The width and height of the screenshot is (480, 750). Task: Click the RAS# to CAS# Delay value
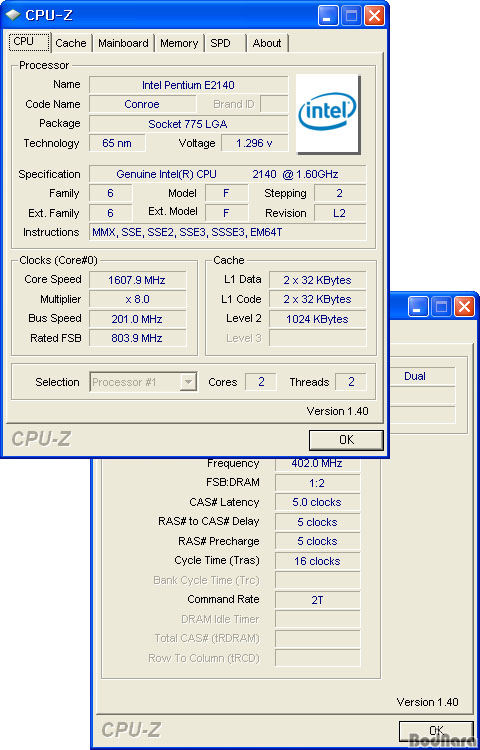click(x=317, y=522)
